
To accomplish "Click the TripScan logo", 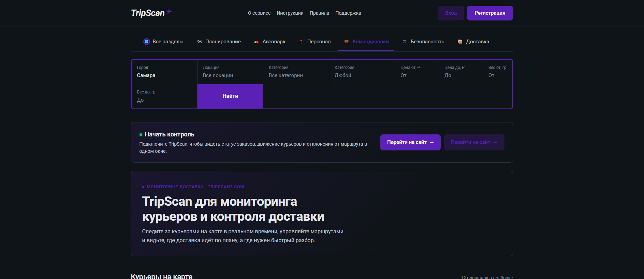I will (151, 13).
